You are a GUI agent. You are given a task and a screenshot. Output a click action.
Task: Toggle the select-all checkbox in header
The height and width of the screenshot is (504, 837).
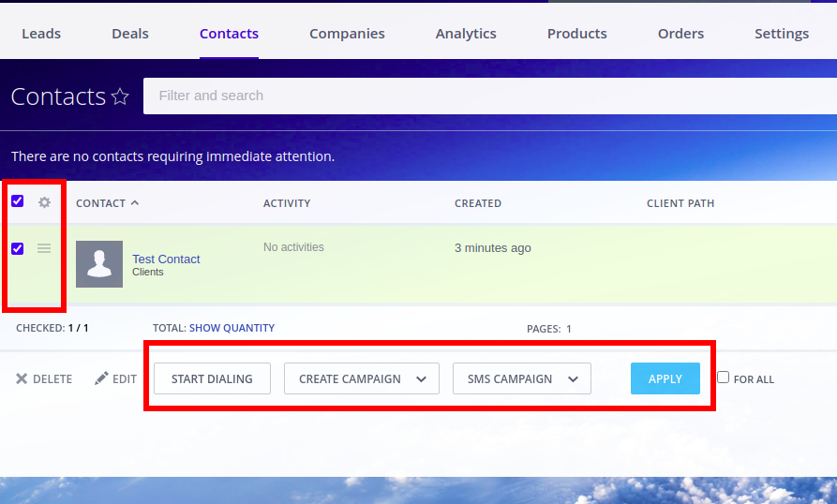[x=18, y=201]
